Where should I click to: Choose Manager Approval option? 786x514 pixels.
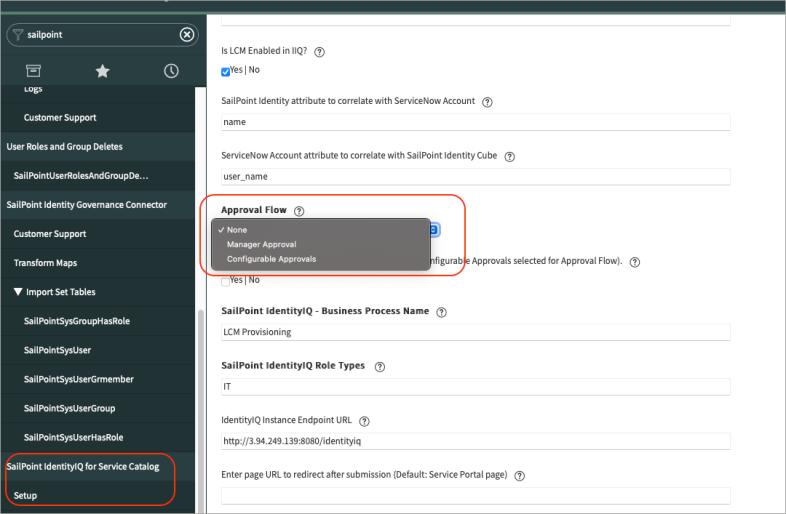coord(320,244)
